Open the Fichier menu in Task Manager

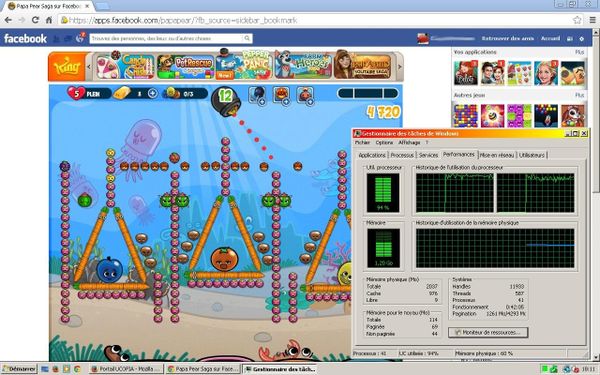362,142
